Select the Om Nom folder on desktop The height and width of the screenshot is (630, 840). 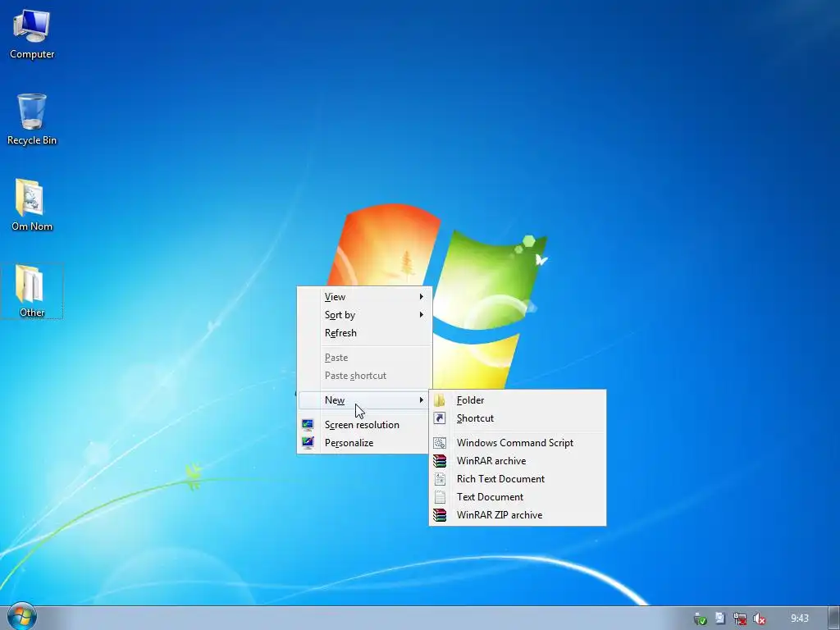coord(32,205)
